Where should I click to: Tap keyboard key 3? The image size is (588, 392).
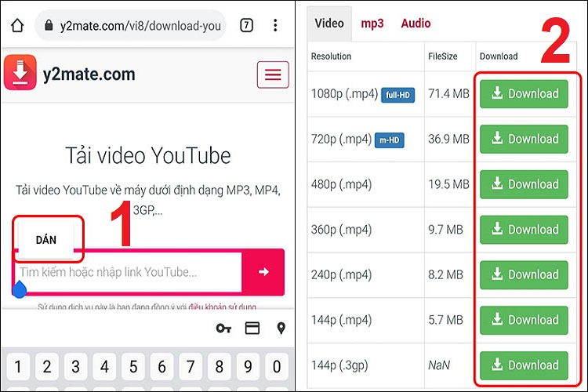[76, 366]
